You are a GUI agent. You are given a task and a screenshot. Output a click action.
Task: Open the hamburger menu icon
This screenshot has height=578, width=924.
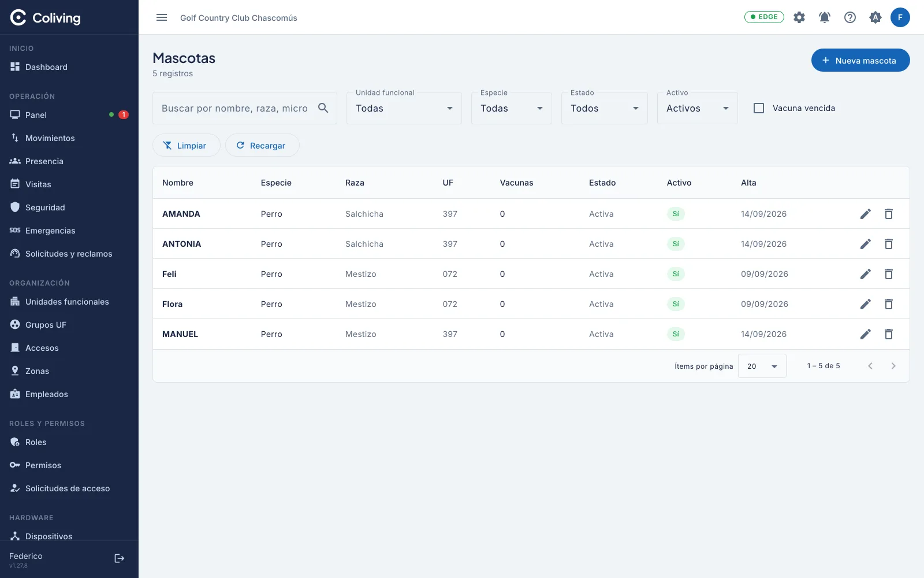tap(162, 17)
